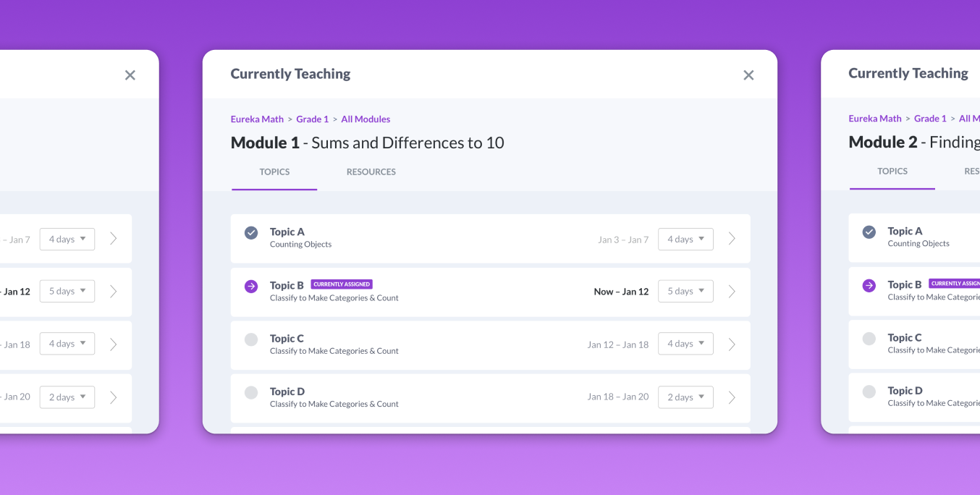Screen dimensions: 980x495
Task: Click the checkmark icon on Module 2's Topic A
Action: [x=869, y=232]
